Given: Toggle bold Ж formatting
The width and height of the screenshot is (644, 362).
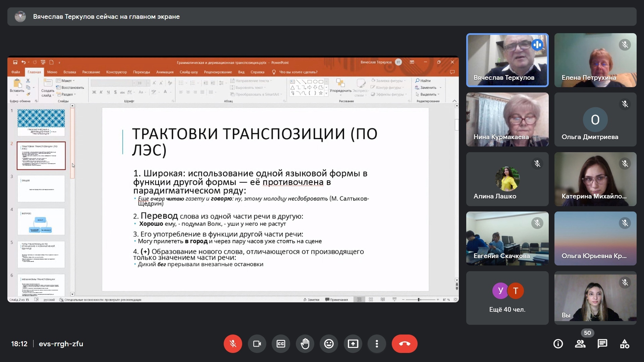Looking at the screenshot, I should click(x=94, y=92).
